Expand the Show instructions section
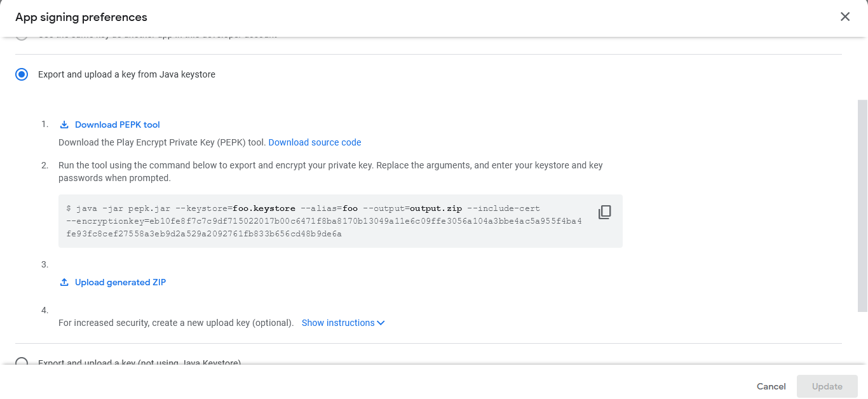The height and width of the screenshot is (399, 868). [338, 323]
